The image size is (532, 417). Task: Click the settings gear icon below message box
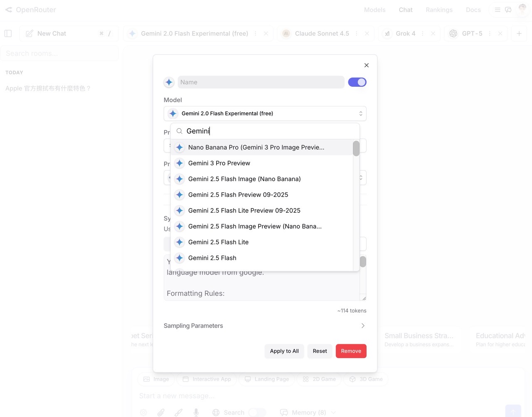[x=143, y=412]
